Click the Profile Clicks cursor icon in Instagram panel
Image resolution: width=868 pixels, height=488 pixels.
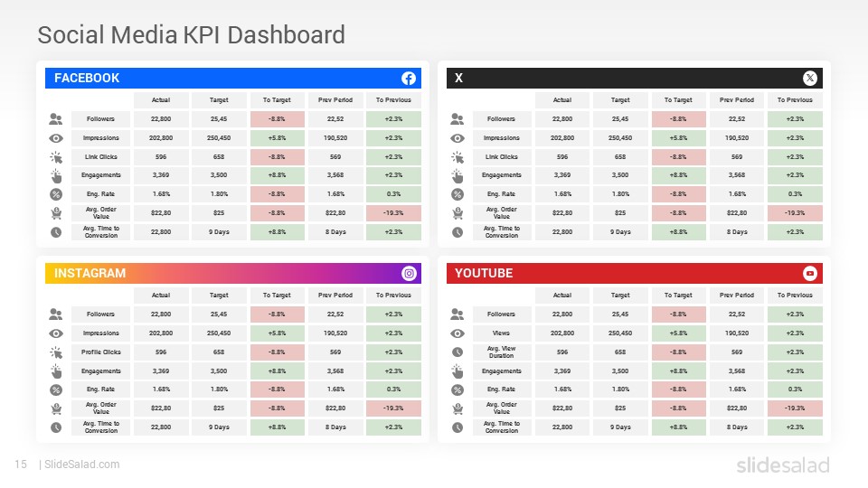pos(56,353)
